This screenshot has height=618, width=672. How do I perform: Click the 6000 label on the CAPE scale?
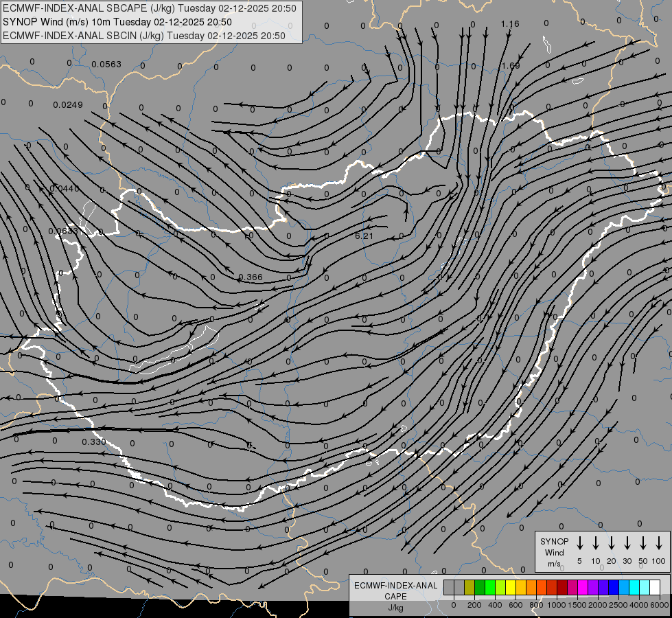pos(660,605)
